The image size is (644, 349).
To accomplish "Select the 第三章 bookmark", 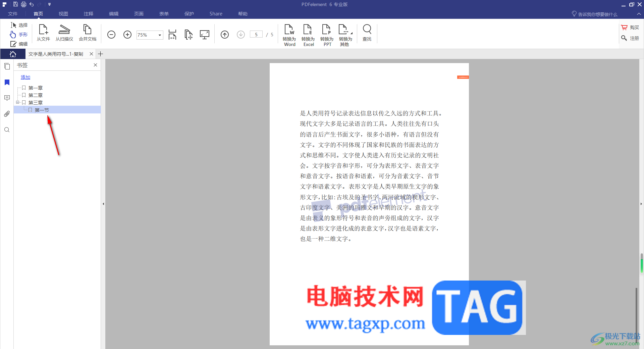I will pyautogui.click(x=36, y=103).
